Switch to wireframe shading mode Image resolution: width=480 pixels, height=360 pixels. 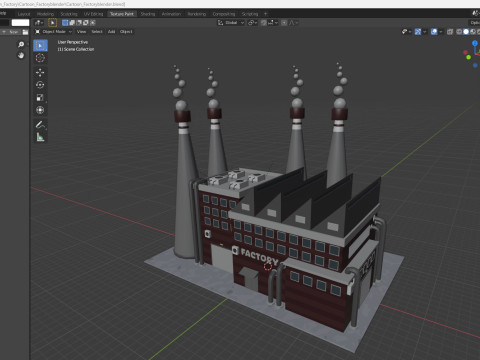pos(459,32)
